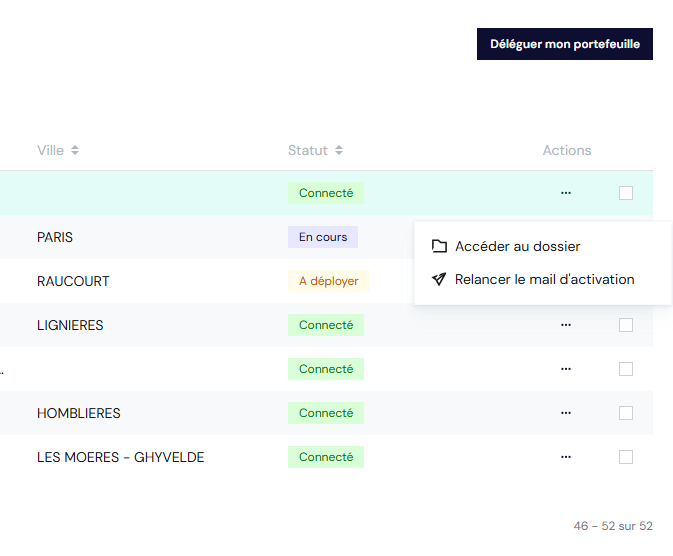The image size is (673, 556).
Task: Click the three-dots icon in the highlighted first row
Action: tap(566, 193)
